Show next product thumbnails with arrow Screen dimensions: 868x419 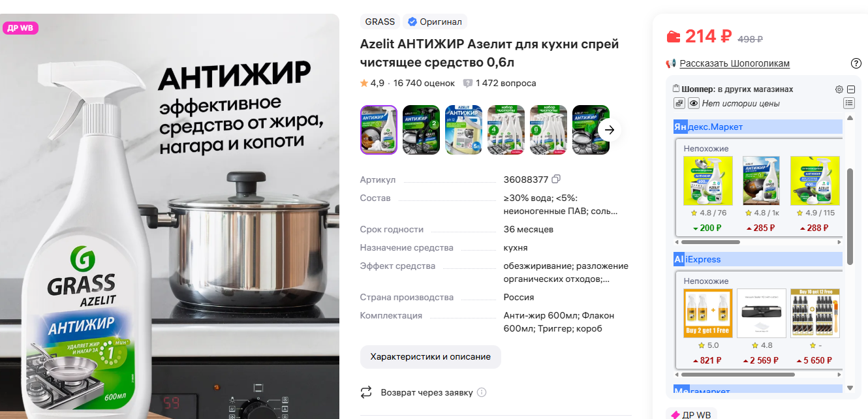(x=610, y=130)
